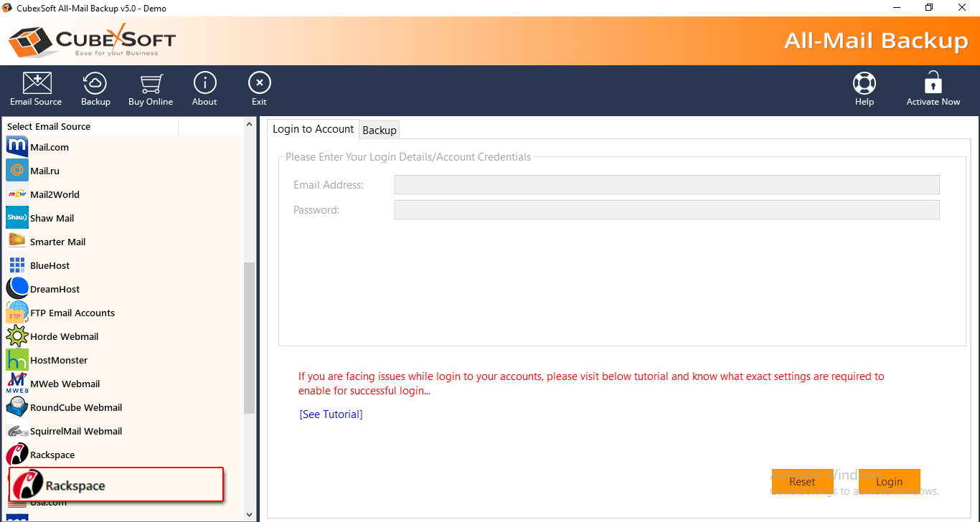Click the Email Address input field
This screenshot has height=522, width=980.
(666, 185)
